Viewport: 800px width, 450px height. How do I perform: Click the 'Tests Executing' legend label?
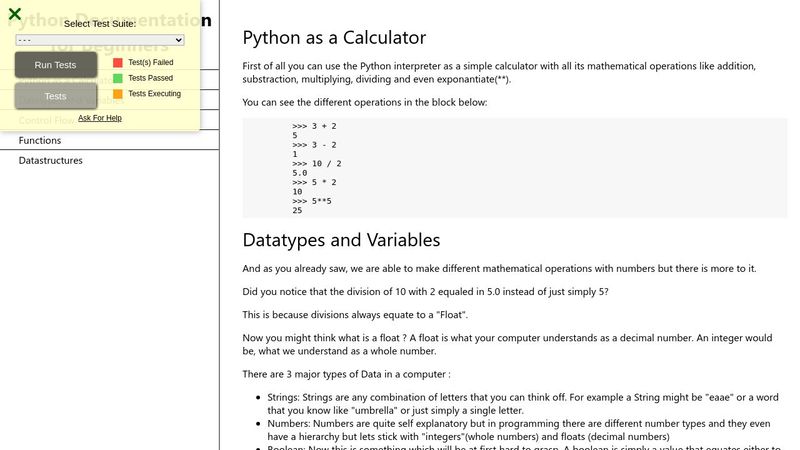(x=154, y=94)
